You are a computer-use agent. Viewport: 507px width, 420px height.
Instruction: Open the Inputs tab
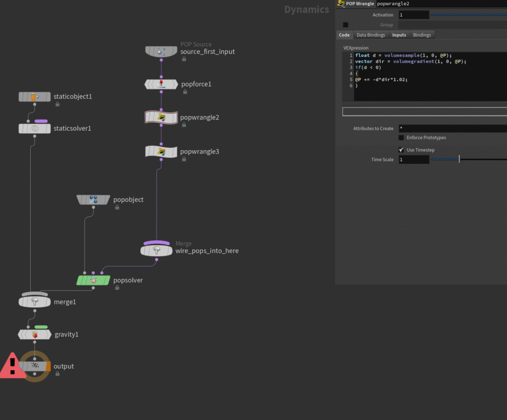[399, 35]
